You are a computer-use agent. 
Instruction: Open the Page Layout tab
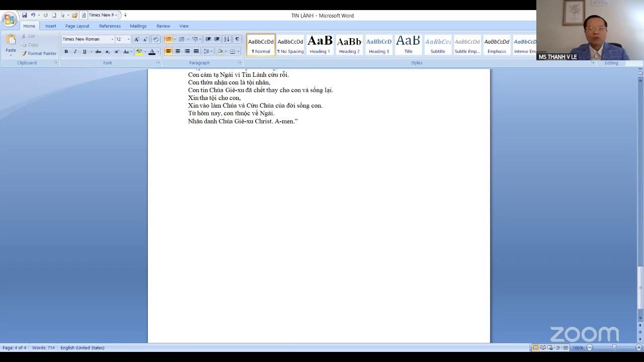[x=77, y=26]
